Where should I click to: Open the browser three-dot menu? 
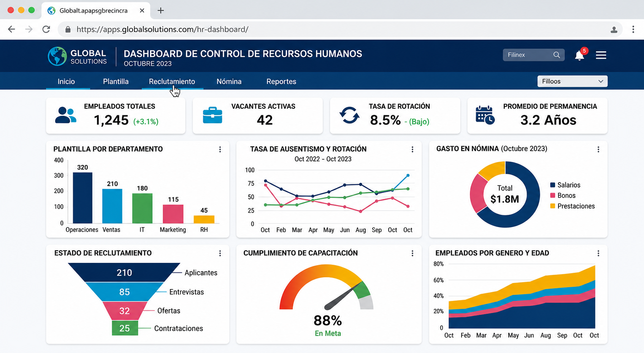click(633, 29)
